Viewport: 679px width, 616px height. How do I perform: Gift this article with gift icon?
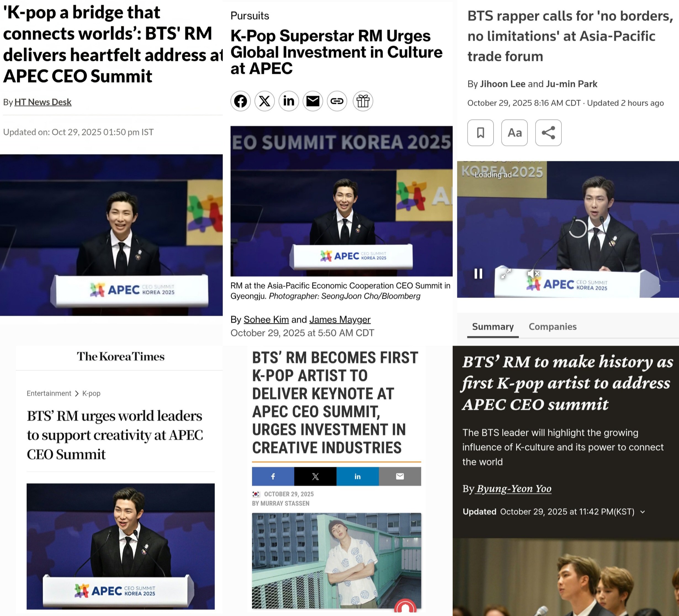pos(363,101)
